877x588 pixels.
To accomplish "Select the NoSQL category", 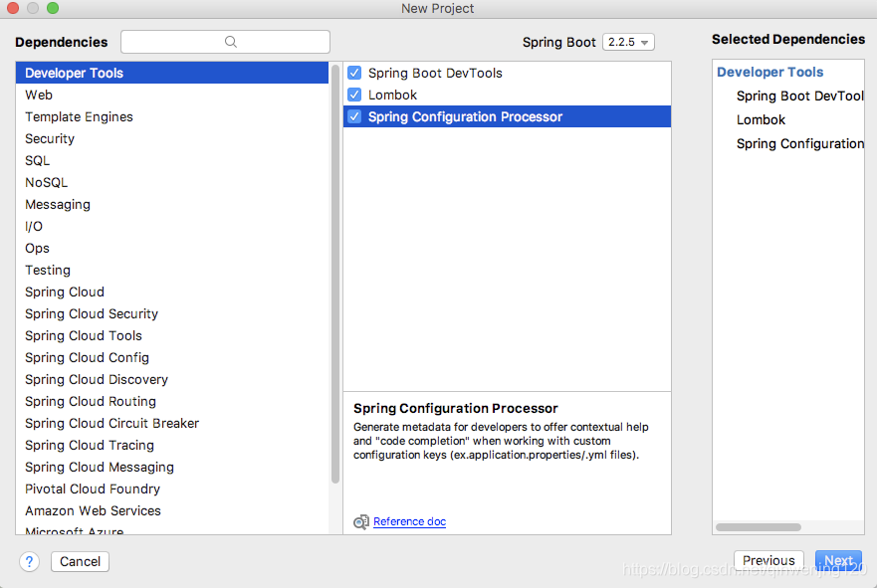I will pos(172,182).
